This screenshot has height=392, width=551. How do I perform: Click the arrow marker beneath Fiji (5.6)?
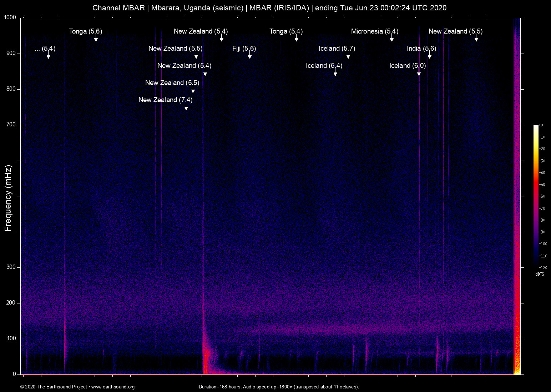coord(249,56)
